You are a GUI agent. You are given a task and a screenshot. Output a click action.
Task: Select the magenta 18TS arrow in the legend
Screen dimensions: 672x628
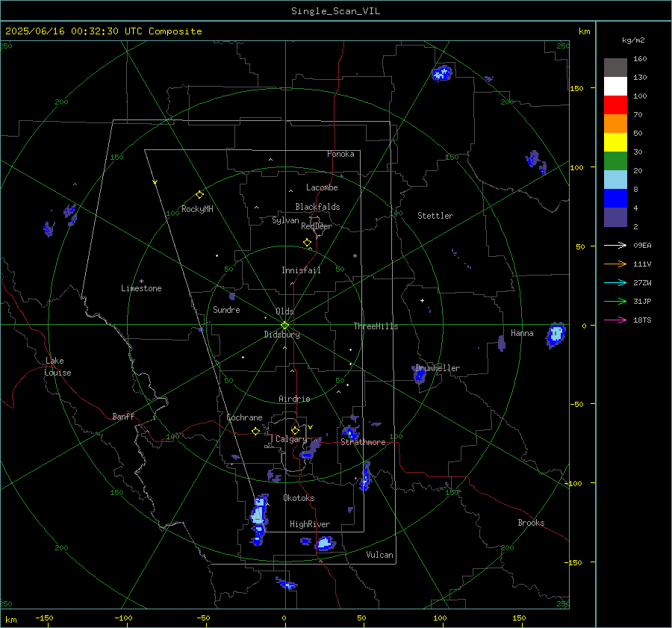coord(615,320)
